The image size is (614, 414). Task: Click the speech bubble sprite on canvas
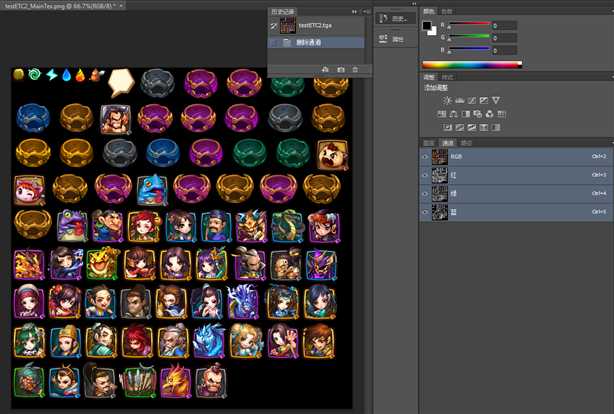coord(121,83)
